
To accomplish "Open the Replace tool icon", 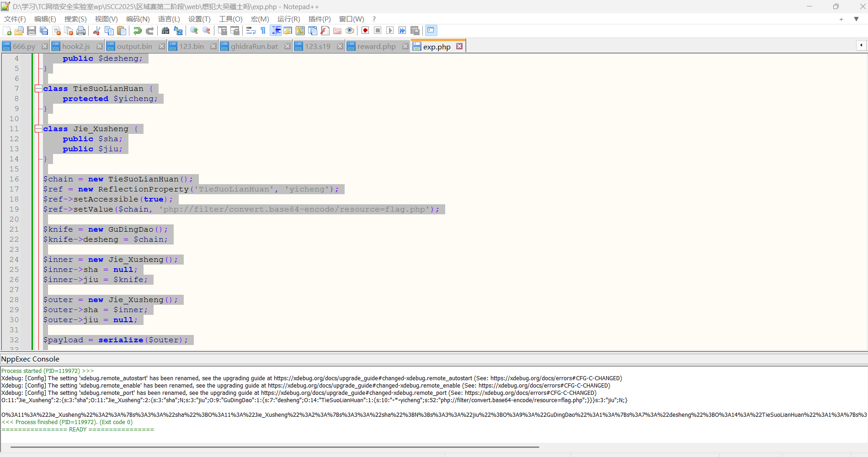I will [178, 31].
